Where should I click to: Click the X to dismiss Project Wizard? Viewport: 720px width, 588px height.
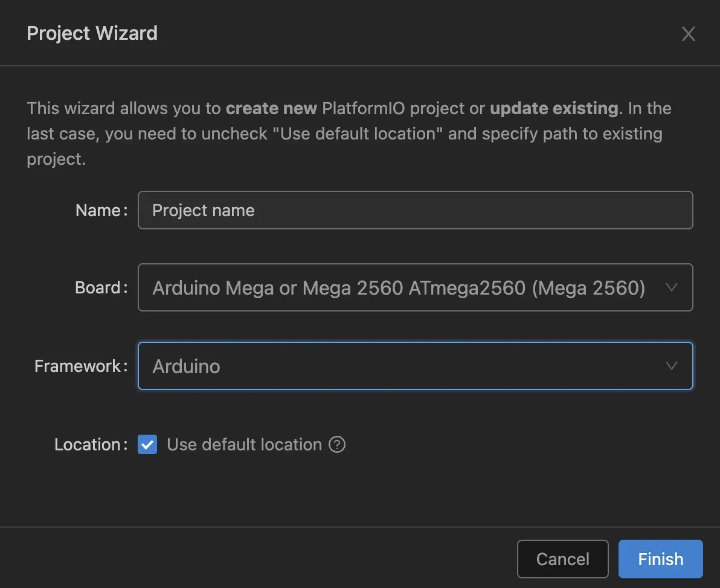click(x=688, y=34)
